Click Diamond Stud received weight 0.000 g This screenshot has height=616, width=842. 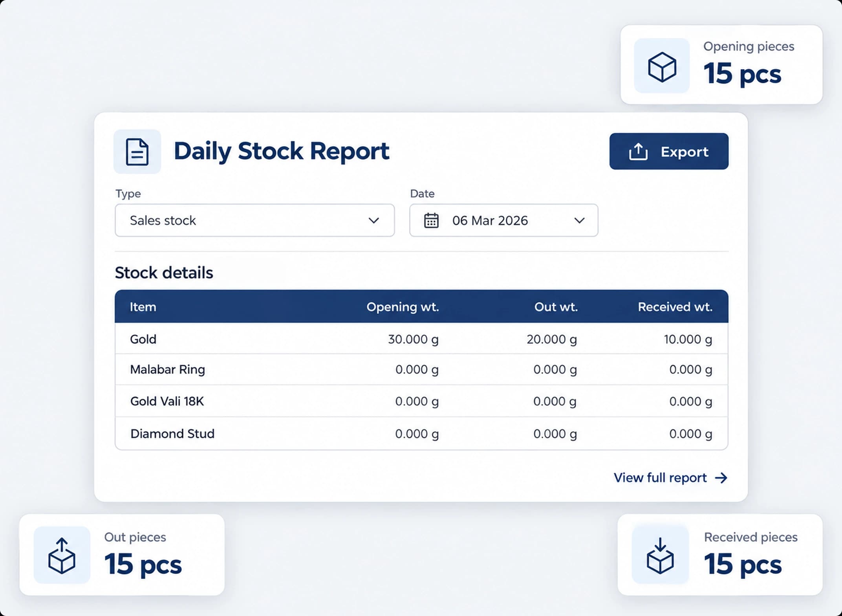(691, 434)
